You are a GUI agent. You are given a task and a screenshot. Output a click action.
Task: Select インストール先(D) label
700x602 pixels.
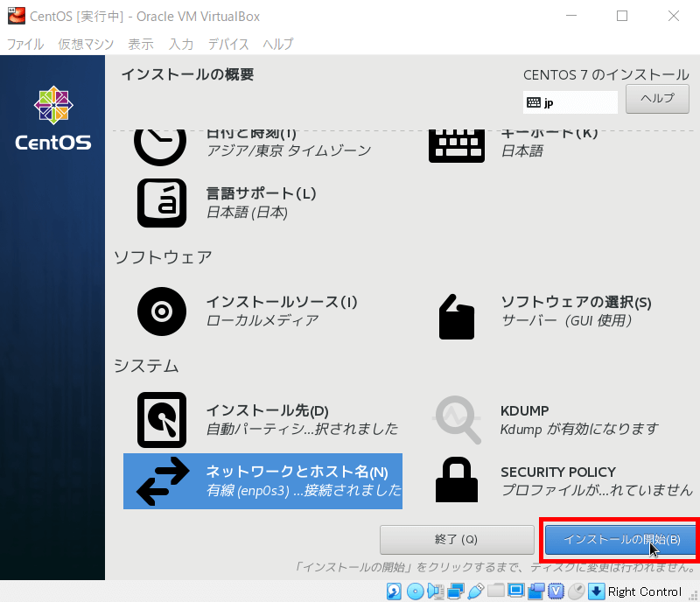(268, 410)
